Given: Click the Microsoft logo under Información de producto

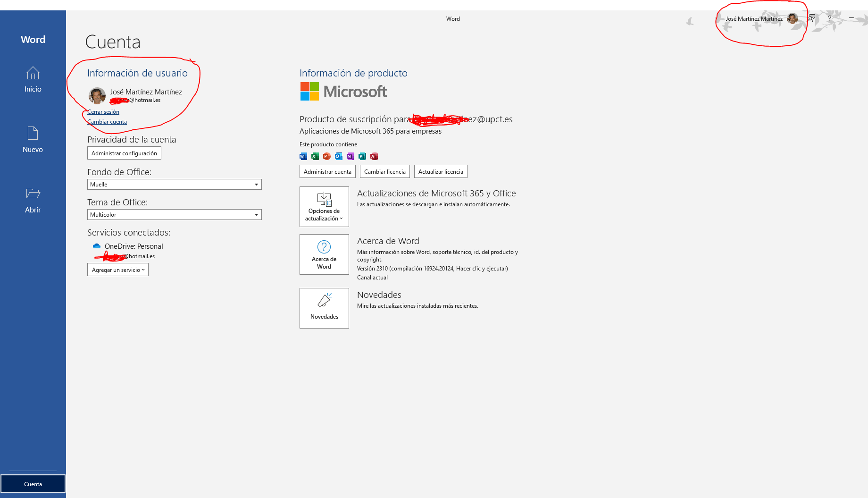Looking at the screenshot, I should click(x=343, y=91).
